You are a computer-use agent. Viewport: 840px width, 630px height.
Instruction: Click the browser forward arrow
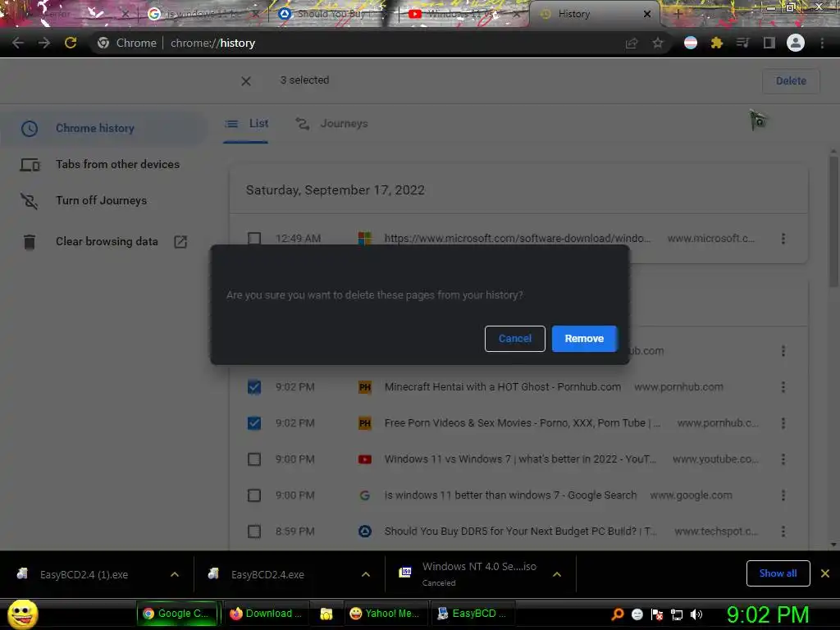point(44,43)
